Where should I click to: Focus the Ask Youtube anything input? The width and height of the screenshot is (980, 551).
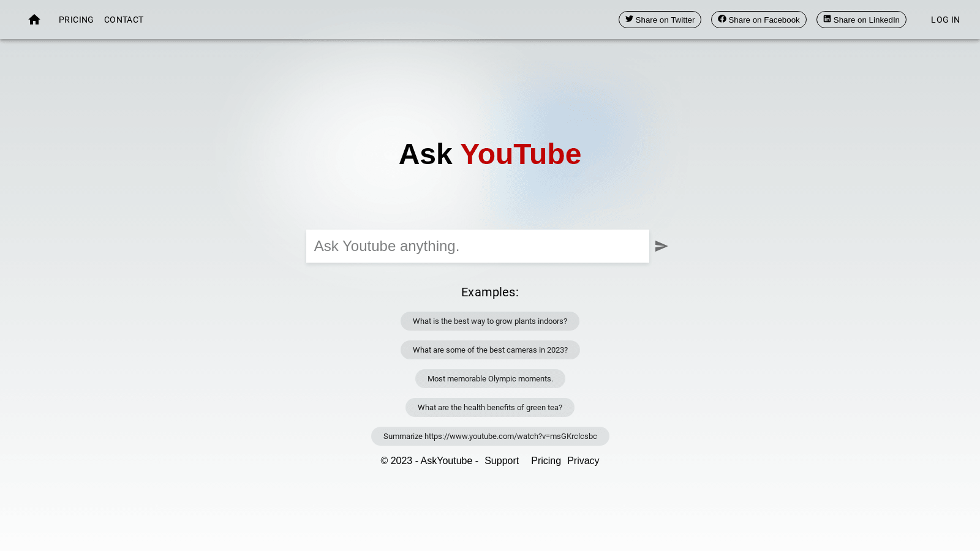478,246
